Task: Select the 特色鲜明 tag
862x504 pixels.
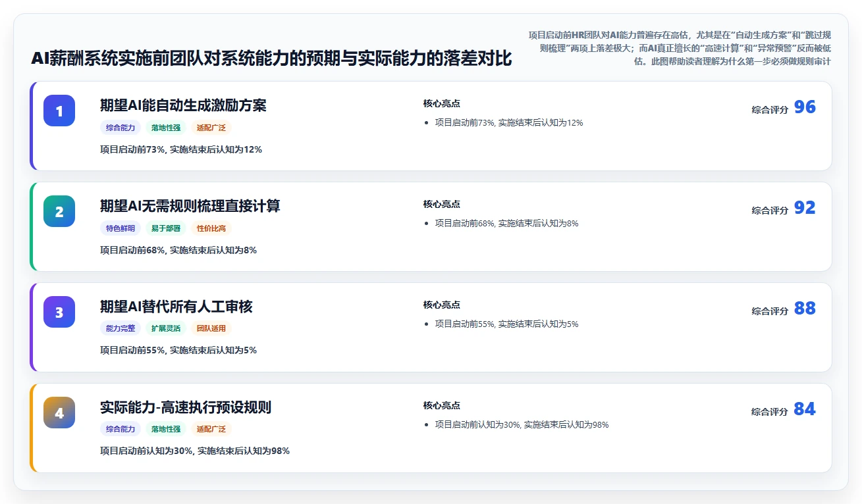Action: 121,228
